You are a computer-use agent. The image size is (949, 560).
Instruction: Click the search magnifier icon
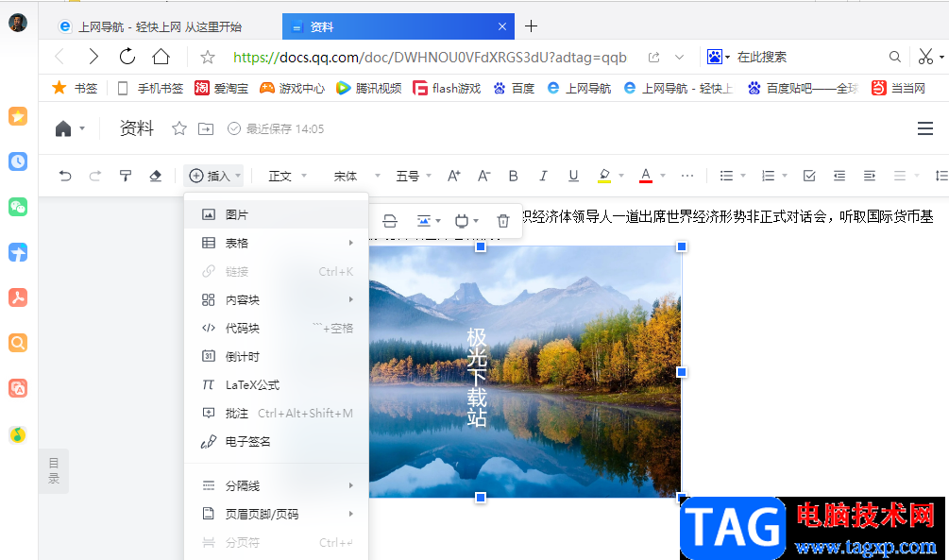894,57
